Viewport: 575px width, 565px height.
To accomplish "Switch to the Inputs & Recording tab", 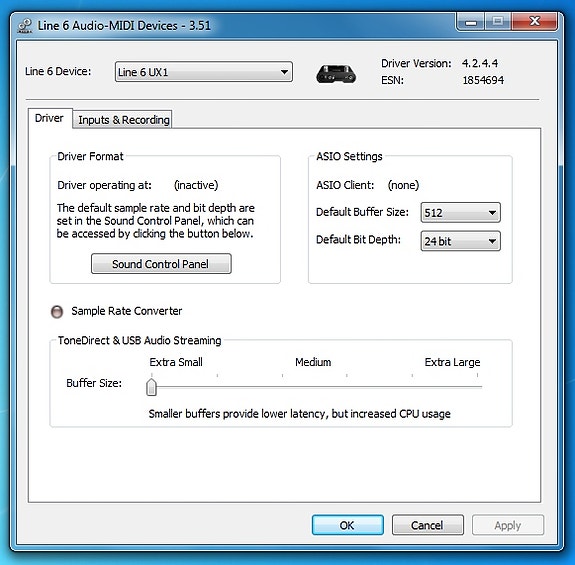I will pyautogui.click(x=123, y=120).
